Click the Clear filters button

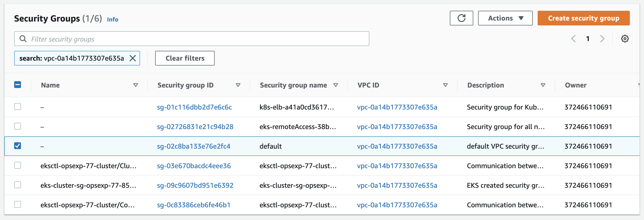pos(185,58)
